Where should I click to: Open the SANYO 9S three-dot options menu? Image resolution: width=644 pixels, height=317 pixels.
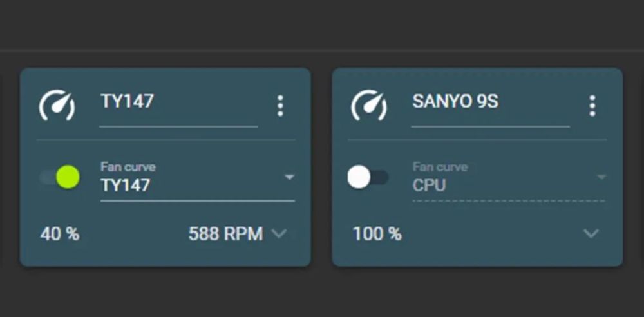click(x=592, y=106)
